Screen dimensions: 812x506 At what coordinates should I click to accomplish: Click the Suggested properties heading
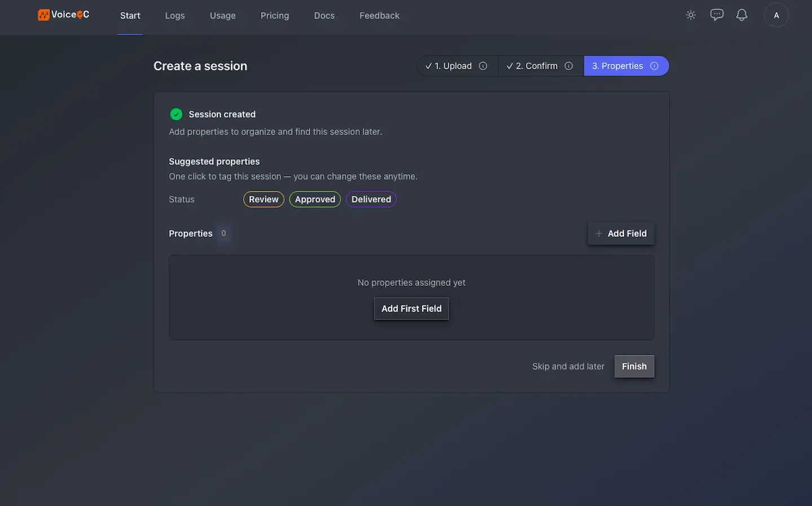(214, 161)
